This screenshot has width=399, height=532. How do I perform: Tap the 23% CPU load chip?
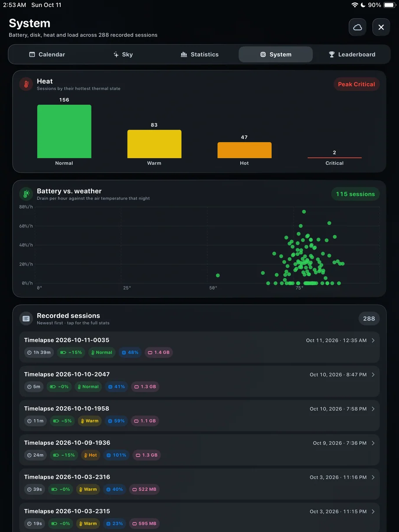tap(114, 524)
